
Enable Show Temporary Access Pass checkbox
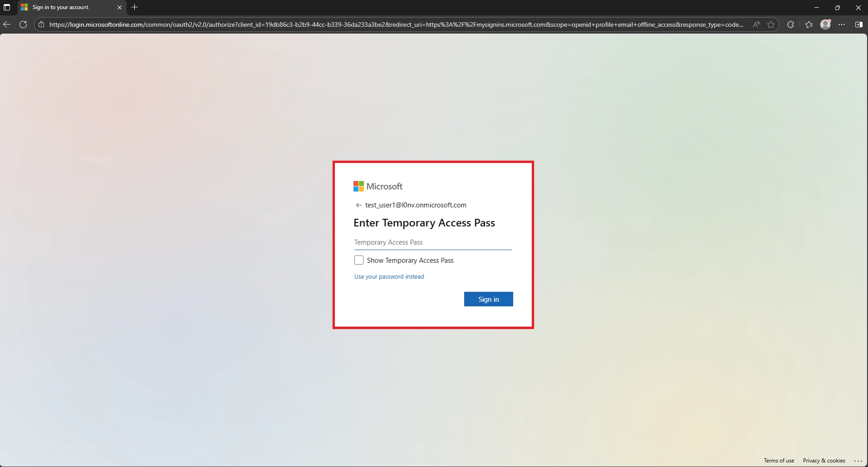tap(359, 260)
